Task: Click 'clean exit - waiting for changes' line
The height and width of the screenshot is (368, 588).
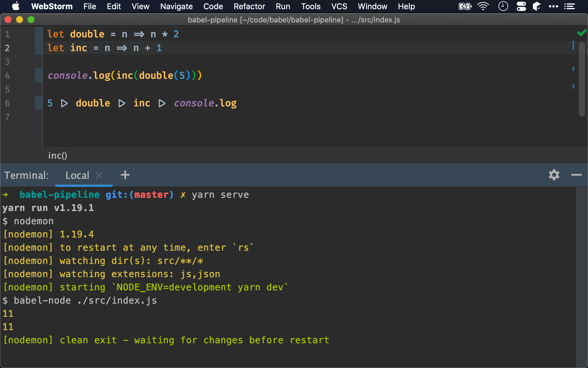Action: tap(166, 340)
